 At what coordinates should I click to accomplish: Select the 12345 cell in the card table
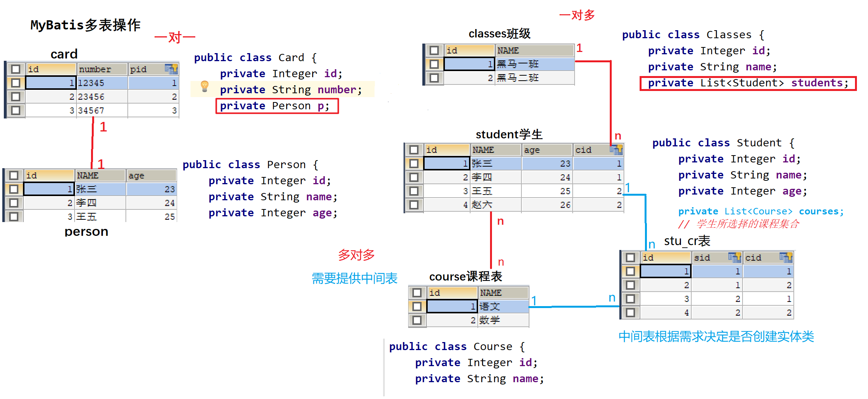pos(102,83)
